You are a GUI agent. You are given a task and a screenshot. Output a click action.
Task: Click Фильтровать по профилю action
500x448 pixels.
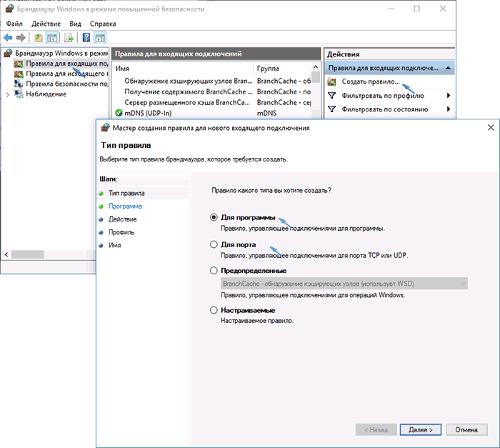pyautogui.click(x=383, y=96)
